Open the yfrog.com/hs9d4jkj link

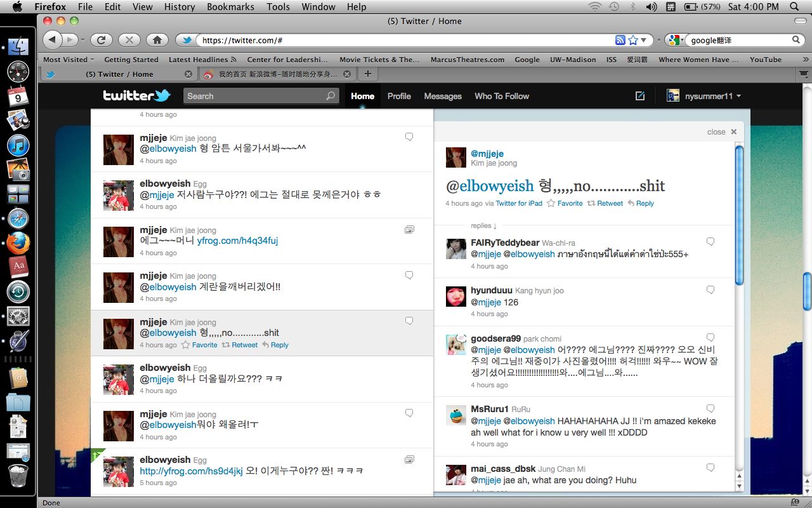pyautogui.click(x=191, y=471)
